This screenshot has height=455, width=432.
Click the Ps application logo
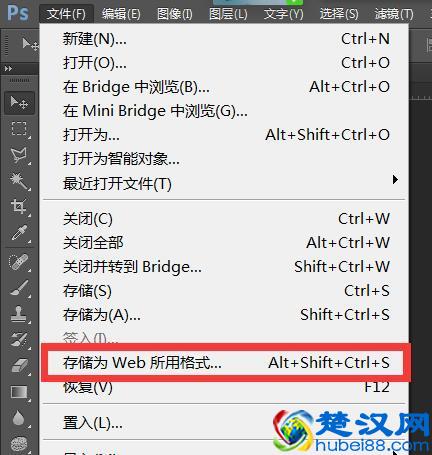[x=18, y=13]
